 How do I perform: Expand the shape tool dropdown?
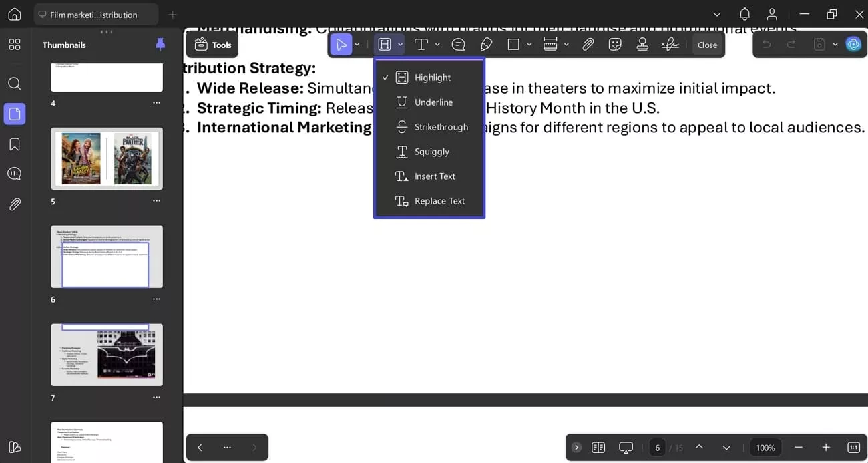coord(529,44)
